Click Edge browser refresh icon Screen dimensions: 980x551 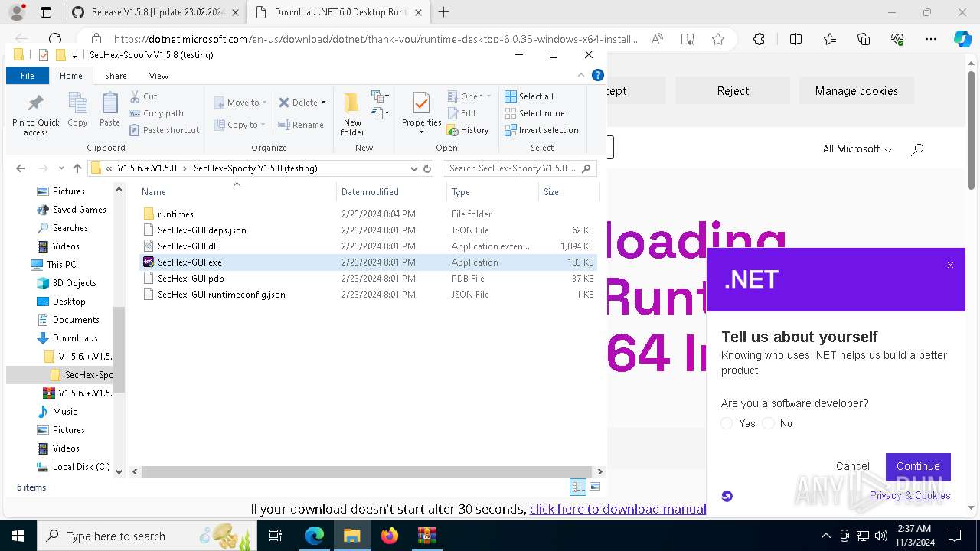pyautogui.click(x=55, y=39)
